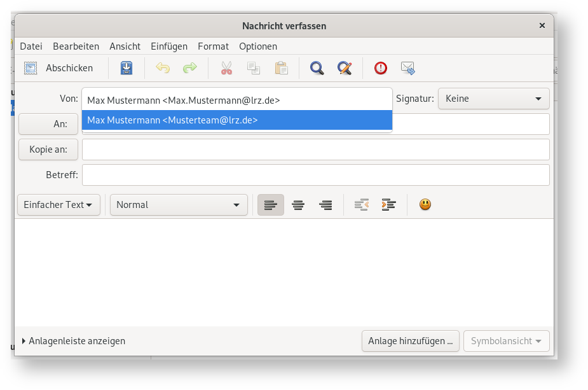
Task: Click the redo arrow icon
Action: [x=190, y=68]
